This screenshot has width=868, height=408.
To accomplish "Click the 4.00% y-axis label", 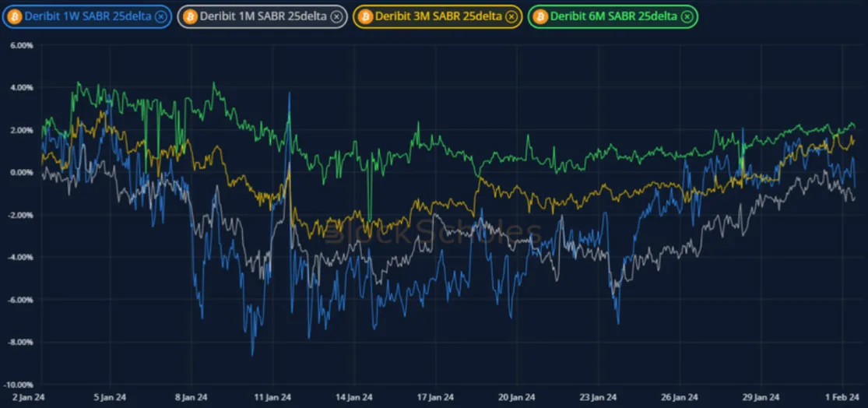I will click(x=22, y=87).
